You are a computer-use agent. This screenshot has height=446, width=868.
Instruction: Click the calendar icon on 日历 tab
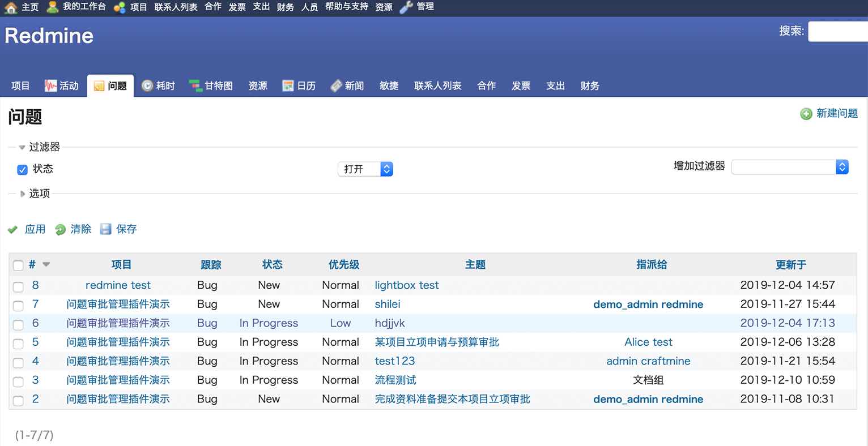[288, 86]
